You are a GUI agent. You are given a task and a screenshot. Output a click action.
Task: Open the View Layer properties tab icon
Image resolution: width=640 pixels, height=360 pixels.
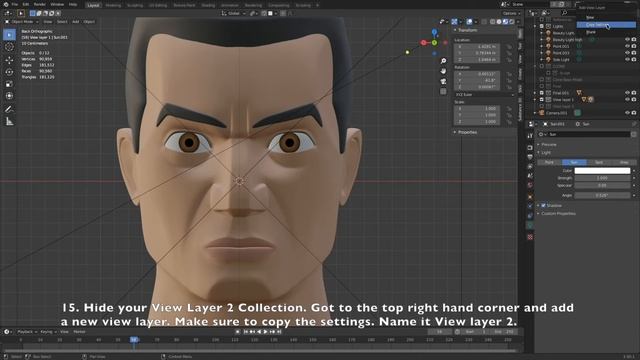[530, 167]
